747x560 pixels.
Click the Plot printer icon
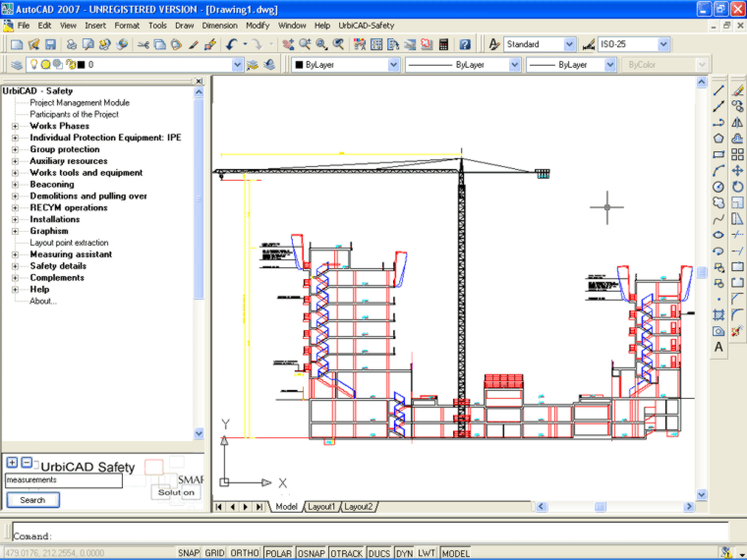click(72, 44)
